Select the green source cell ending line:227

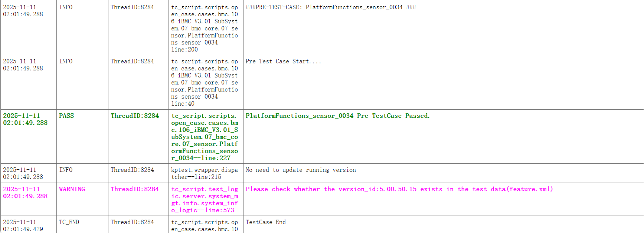205,137
